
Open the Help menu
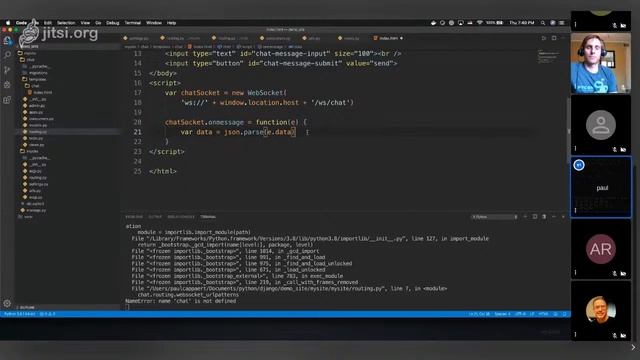coord(171,23)
